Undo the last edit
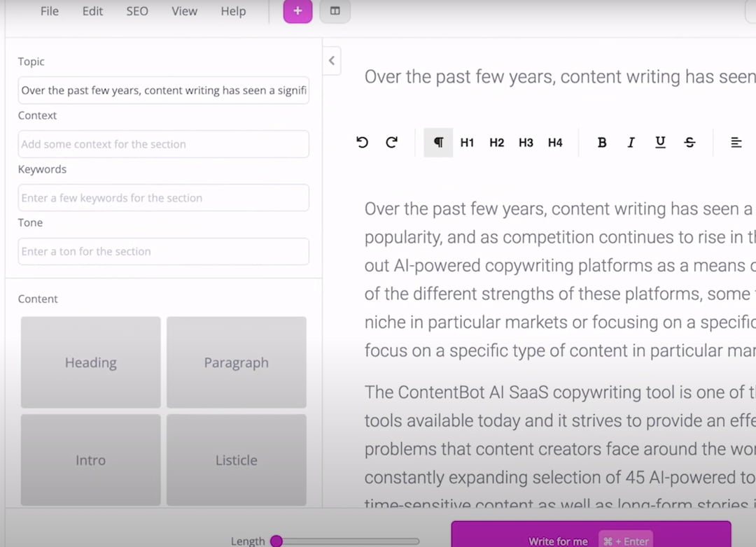 [x=362, y=142]
